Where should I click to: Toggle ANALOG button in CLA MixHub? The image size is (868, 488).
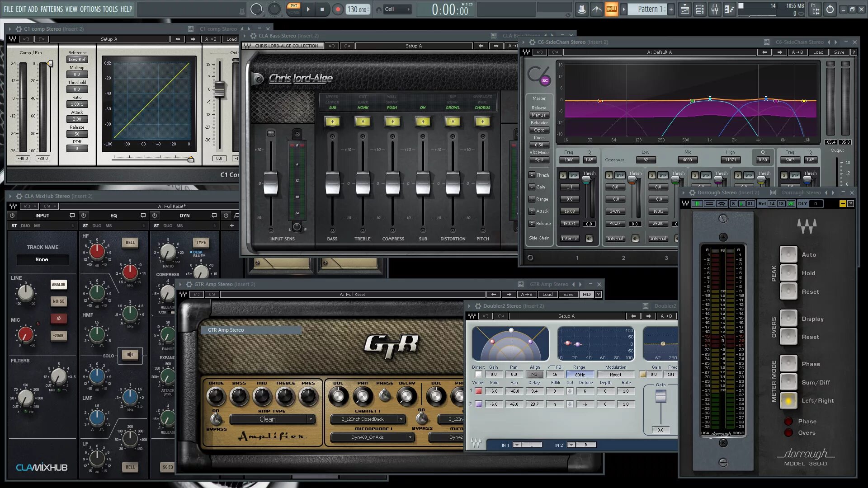[x=58, y=284]
